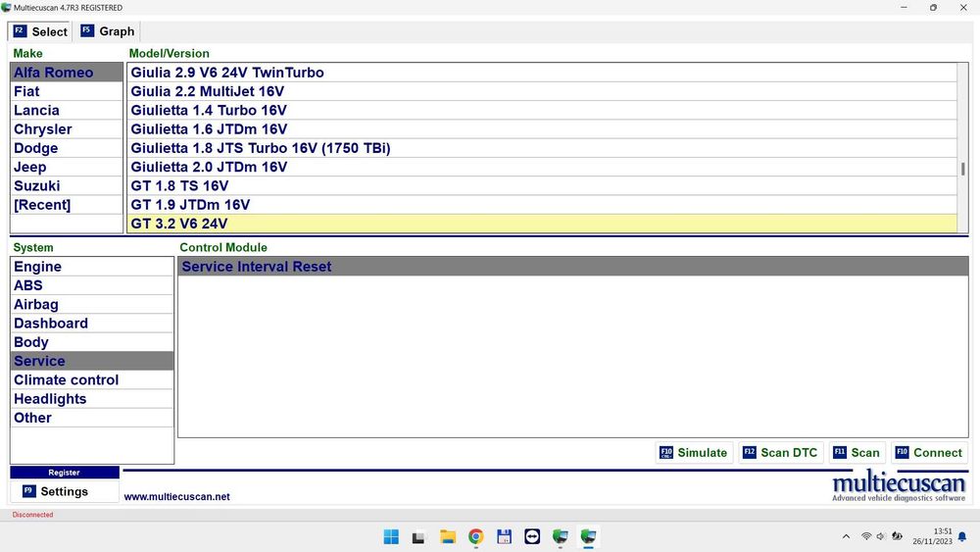Select the Body system

click(92, 342)
